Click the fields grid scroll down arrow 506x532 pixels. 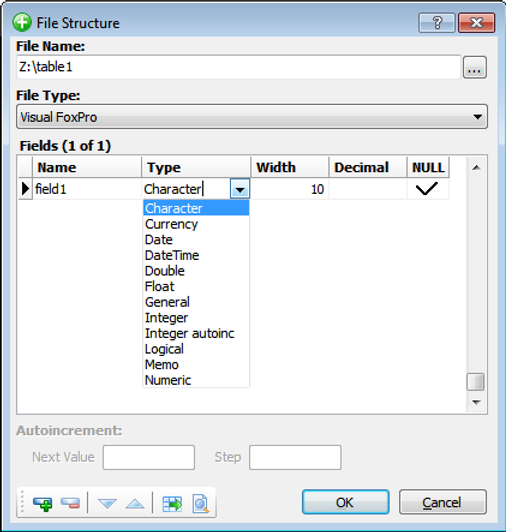coord(476,402)
